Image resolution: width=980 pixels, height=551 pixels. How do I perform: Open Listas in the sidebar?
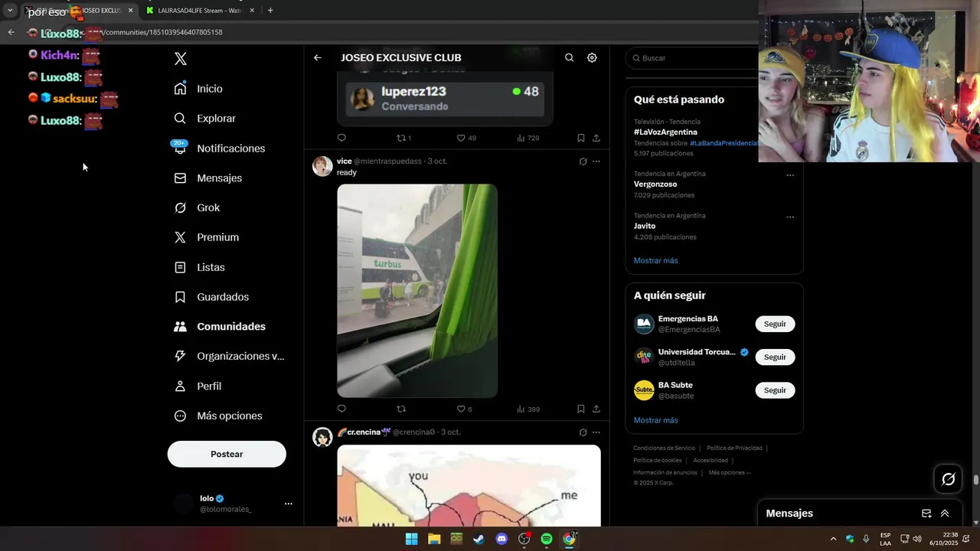(199, 267)
